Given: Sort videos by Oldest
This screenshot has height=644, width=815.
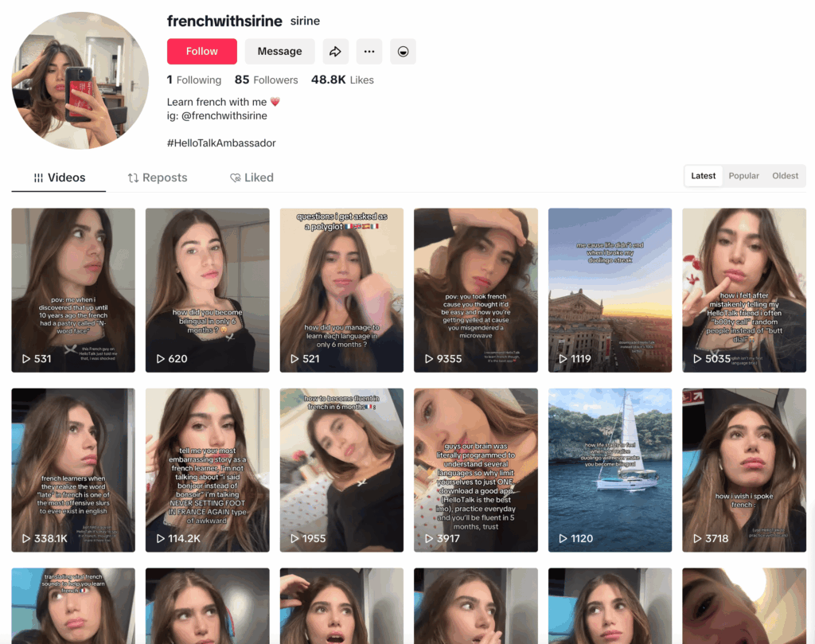Looking at the screenshot, I should (785, 176).
